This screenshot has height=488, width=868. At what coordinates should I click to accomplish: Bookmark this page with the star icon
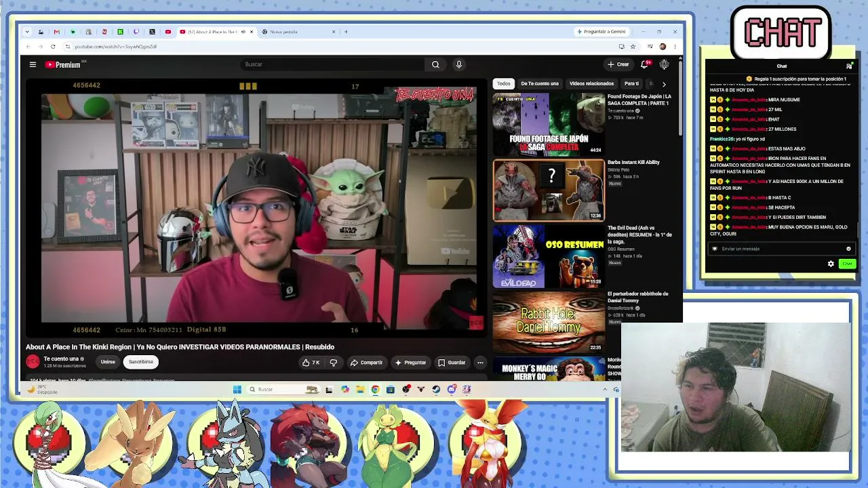(633, 47)
